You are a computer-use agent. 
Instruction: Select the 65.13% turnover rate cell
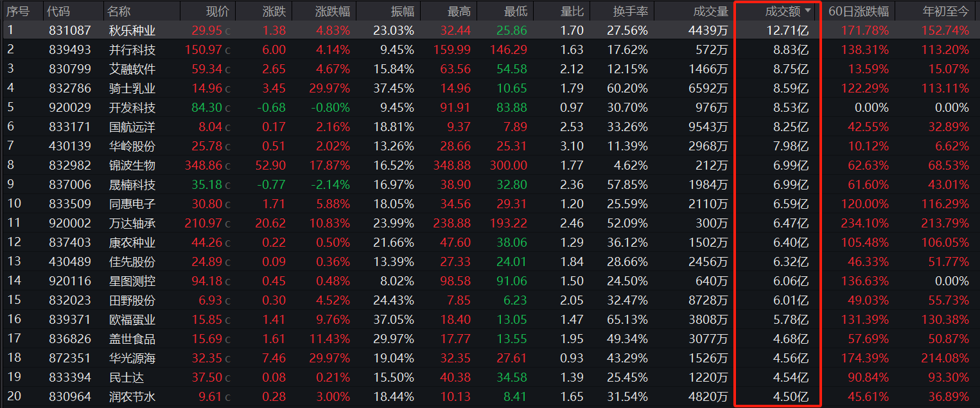point(626,319)
